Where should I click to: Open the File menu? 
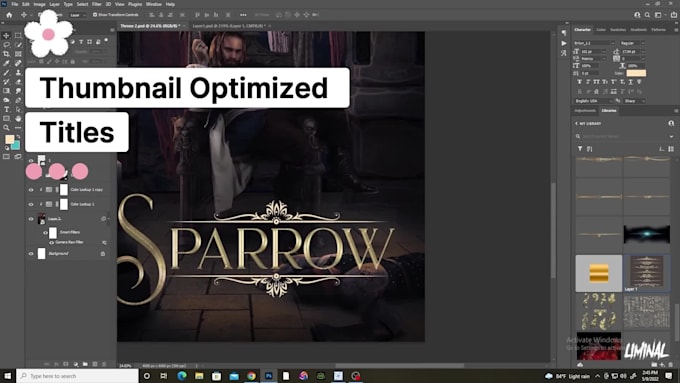[14, 4]
